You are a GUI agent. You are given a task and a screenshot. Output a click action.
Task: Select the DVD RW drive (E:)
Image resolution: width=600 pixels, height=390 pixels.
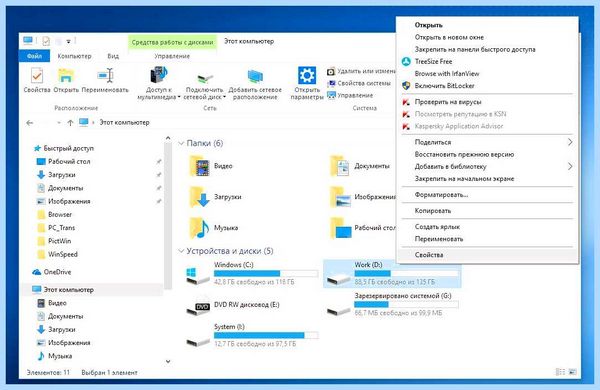[233, 305]
